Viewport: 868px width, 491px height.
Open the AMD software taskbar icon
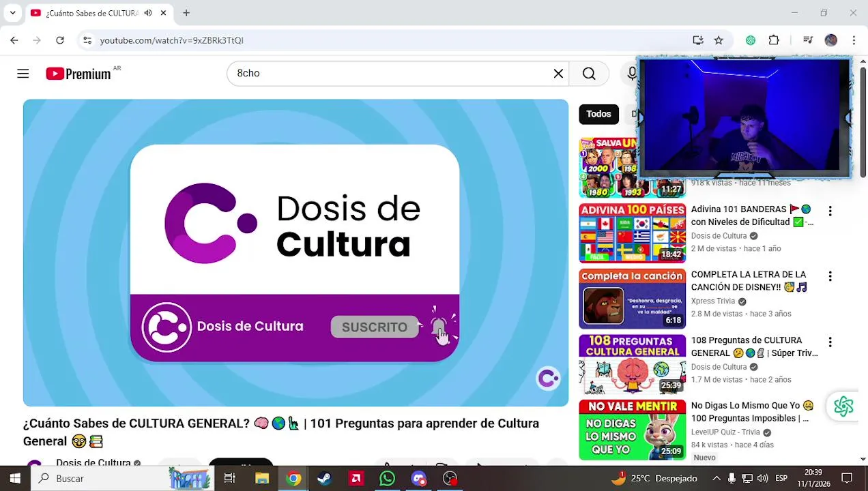click(x=356, y=479)
